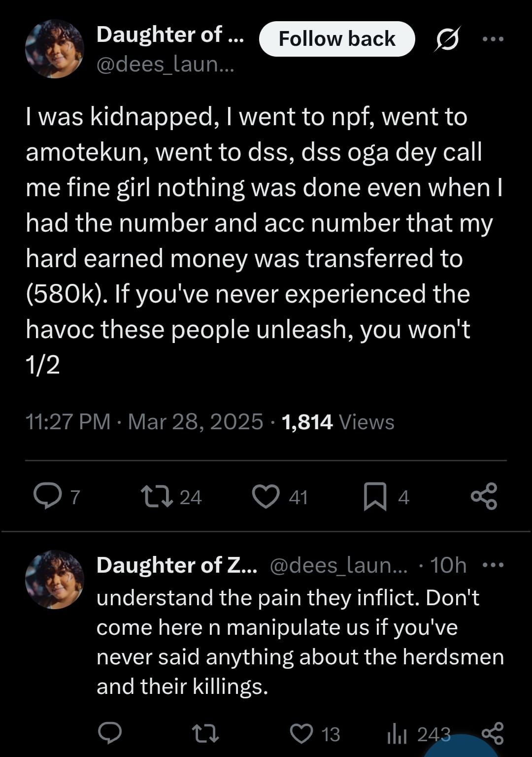532x757 pixels.
Task: Open the 1,814 Views count
Action: click(338, 422)
